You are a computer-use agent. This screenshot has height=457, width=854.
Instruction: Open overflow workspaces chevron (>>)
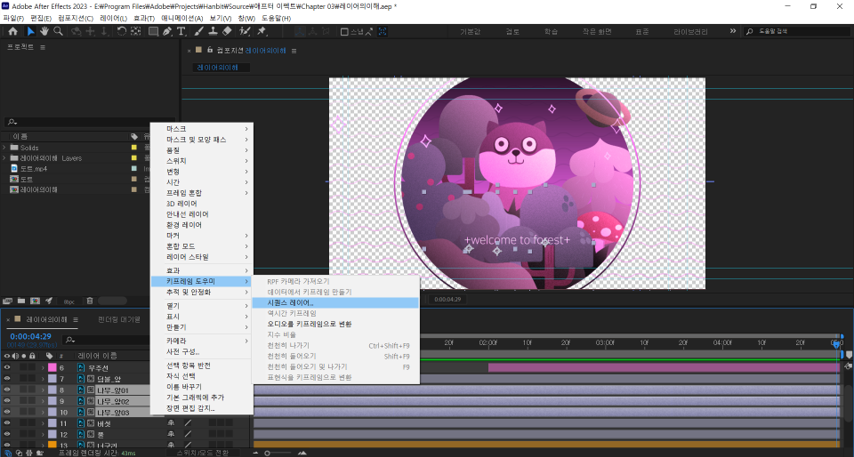733,31
